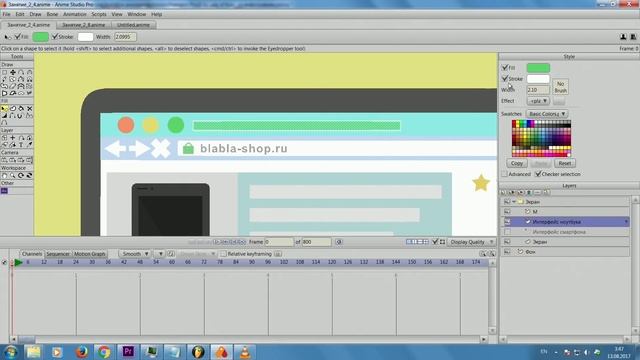Click the green Fill swatch in the top toolbar
Image resolution: width=640 pixels, height=360 pixels.
[40, 37]
